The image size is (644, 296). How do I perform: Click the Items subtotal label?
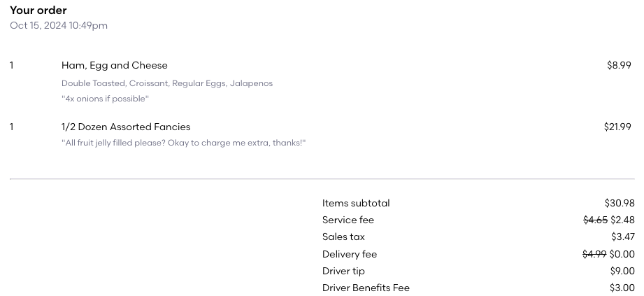pos(356,204)
